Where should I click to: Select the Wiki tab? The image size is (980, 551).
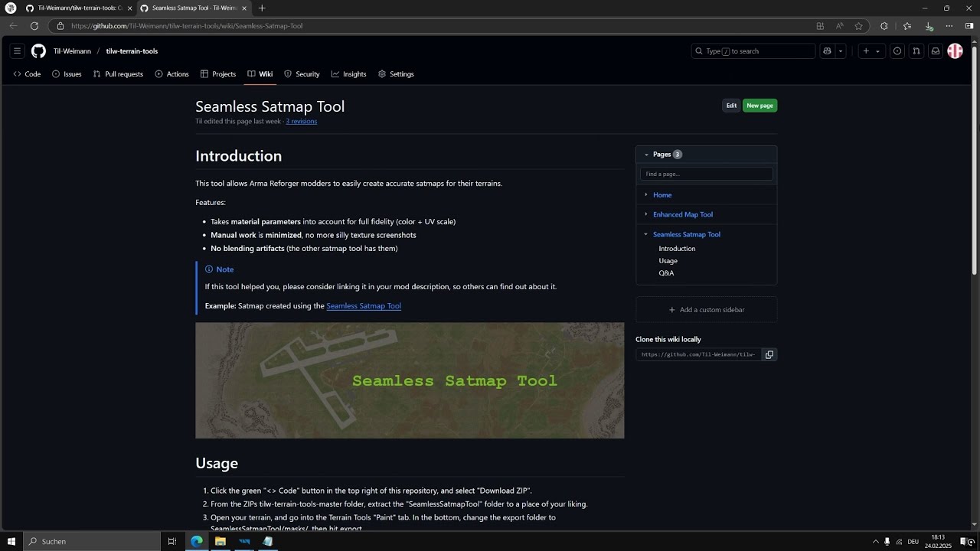pos(260,74)
